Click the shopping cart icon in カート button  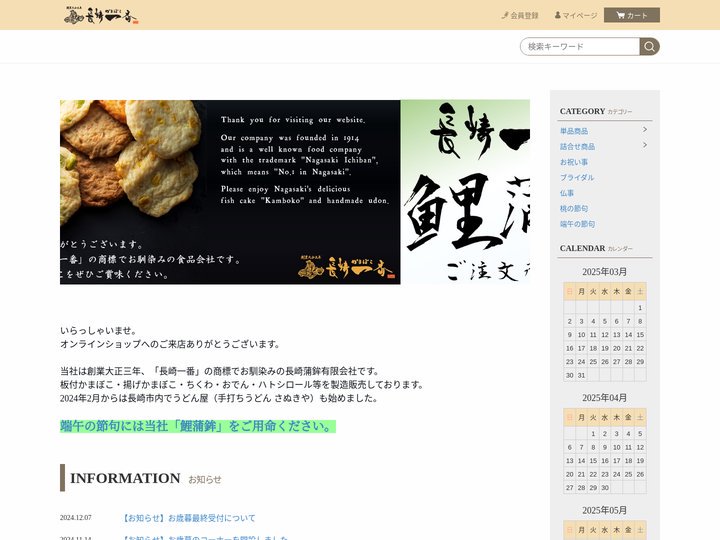pos(620,15)
